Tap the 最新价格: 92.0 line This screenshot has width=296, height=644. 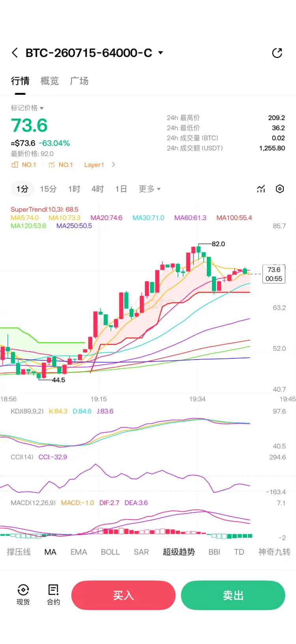(x=32, y=154)
